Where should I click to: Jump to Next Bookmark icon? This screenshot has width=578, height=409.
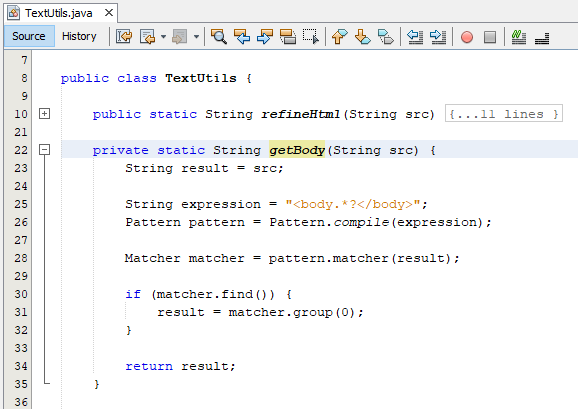point(363,36)
